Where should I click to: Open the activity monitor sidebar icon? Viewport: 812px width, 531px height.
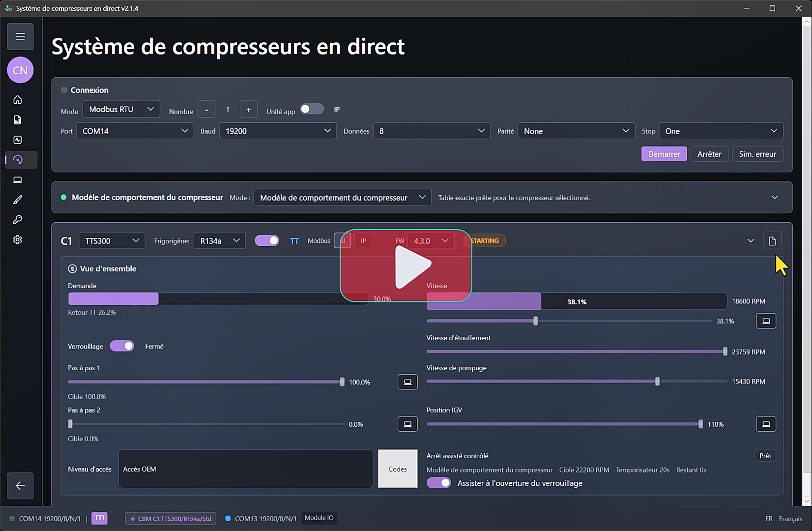coord(18,140)
